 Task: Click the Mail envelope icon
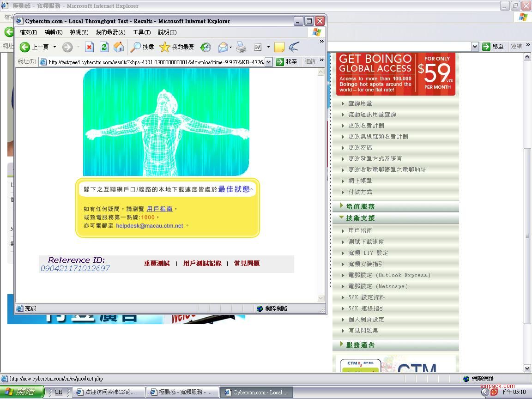223,47
